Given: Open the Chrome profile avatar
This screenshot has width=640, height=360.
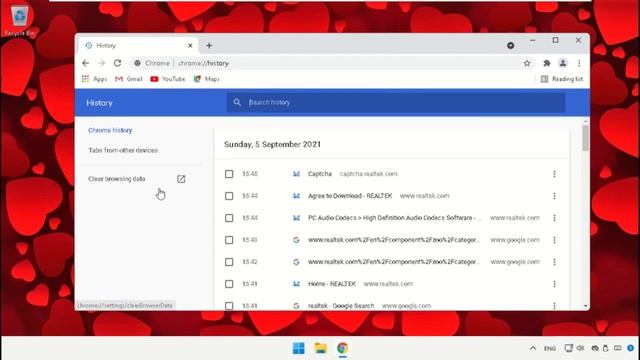Looking at the screenshot, I should click(x=563, y=63).
